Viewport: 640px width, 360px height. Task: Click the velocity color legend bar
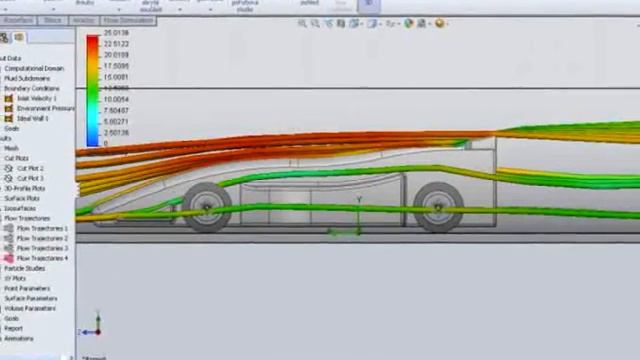[x=93, y=91]
